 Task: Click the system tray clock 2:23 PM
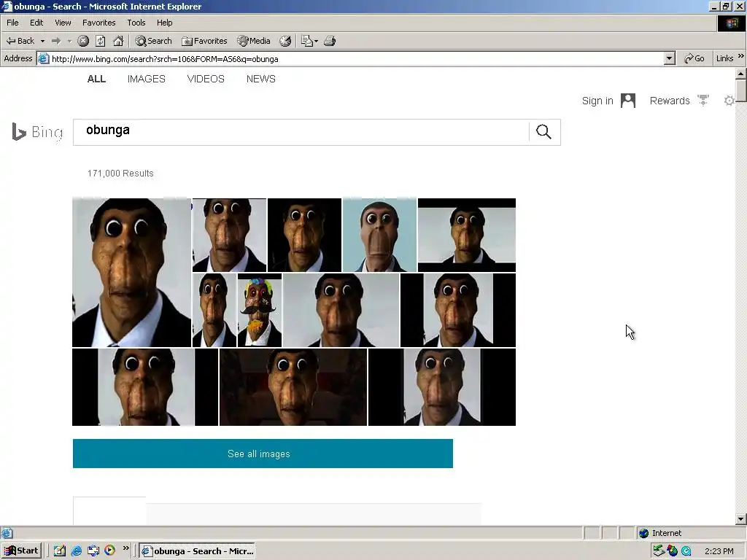[x=719, y=551]
